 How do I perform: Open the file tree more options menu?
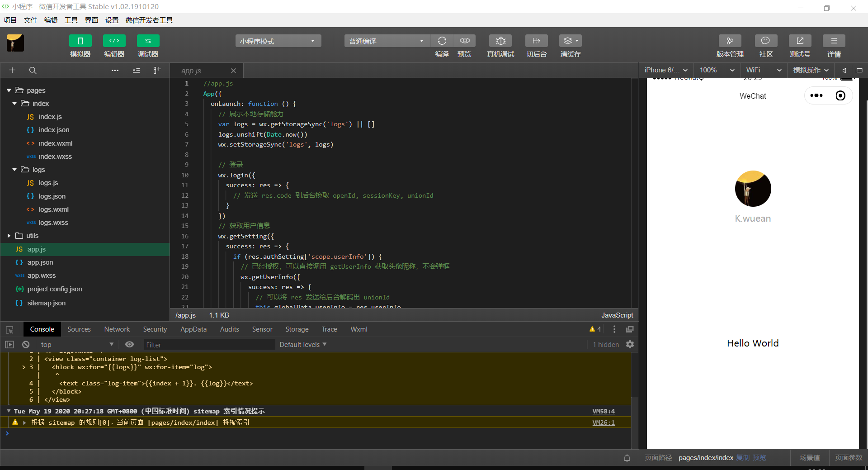click(115, 70)
